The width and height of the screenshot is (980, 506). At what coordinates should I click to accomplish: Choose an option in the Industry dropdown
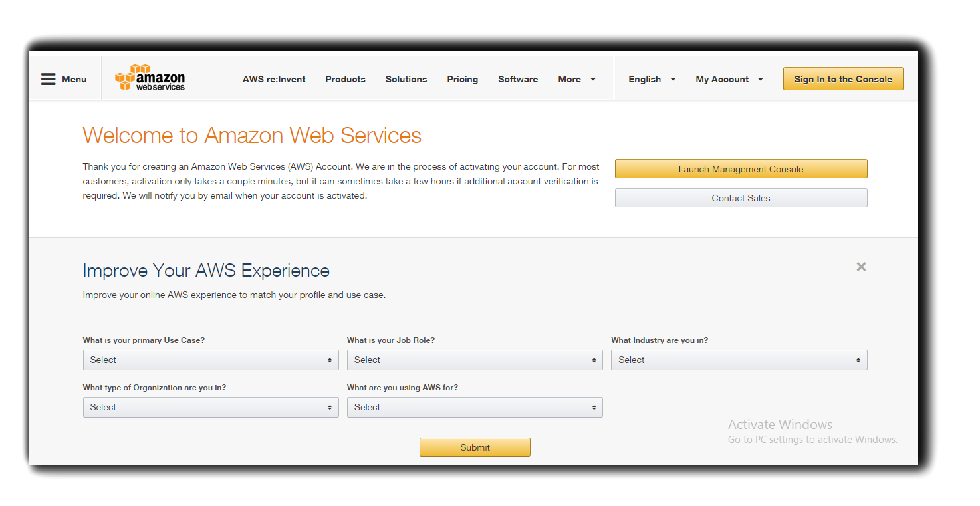pos(739,360)
